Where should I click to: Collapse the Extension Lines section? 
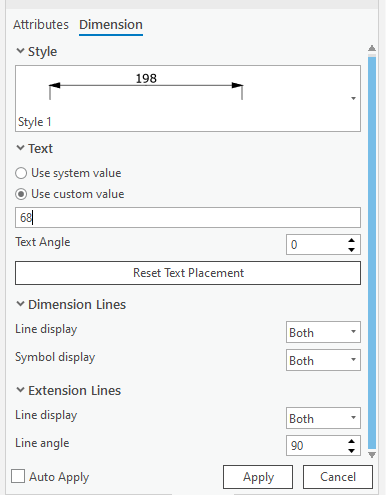[x=20, y=390]
